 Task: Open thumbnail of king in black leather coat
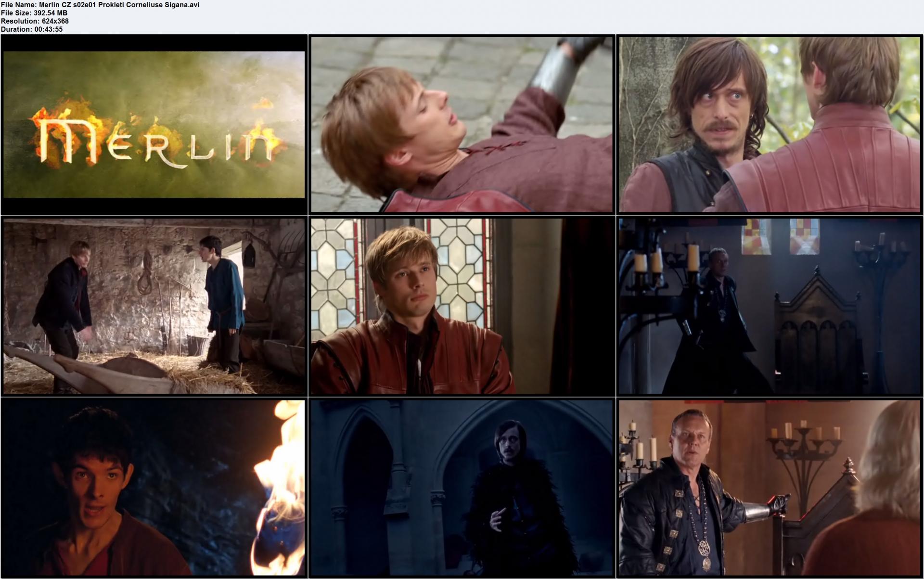pyautogui.click(x=770, y=488)
